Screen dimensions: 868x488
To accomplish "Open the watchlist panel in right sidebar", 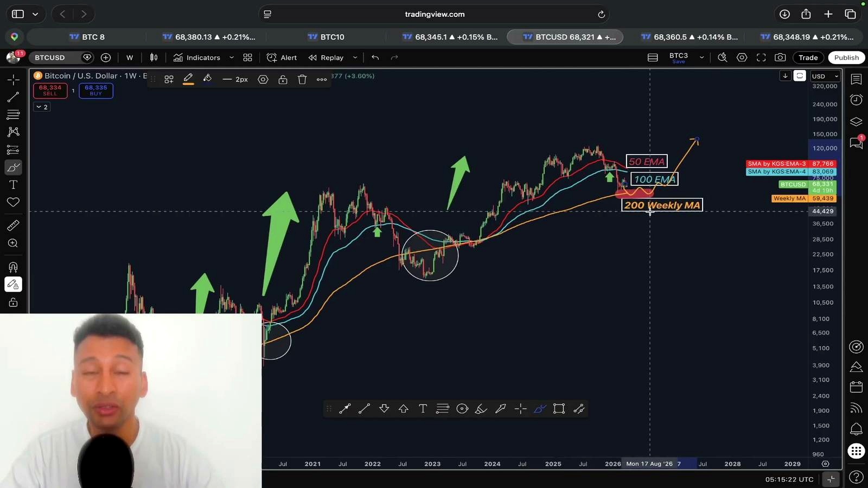I will (x=856, y=79).
